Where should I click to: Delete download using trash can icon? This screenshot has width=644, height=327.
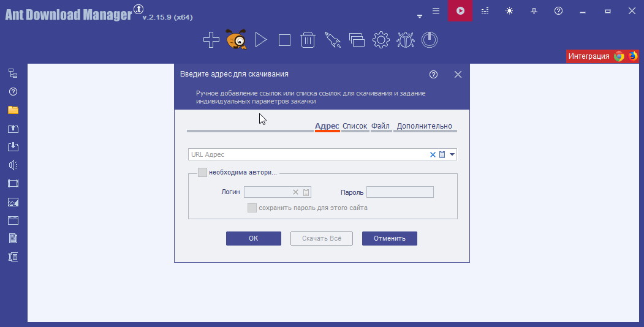click(308, 40)
